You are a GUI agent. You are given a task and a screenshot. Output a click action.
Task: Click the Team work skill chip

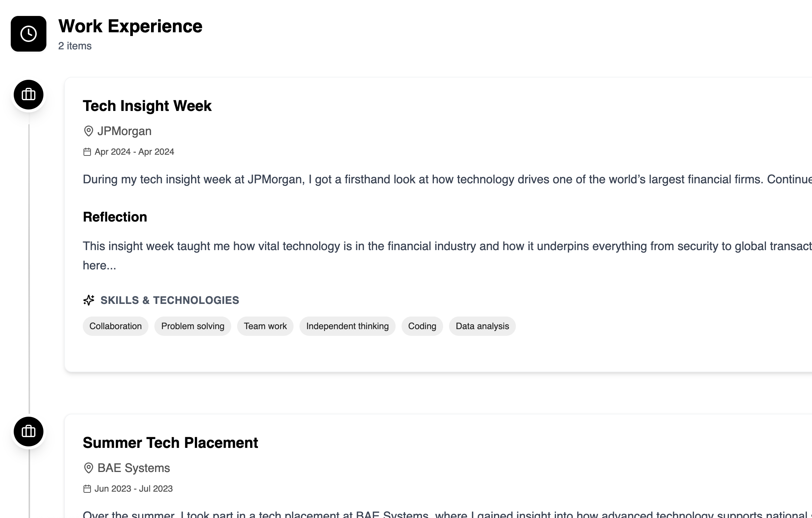click(265, 326)
